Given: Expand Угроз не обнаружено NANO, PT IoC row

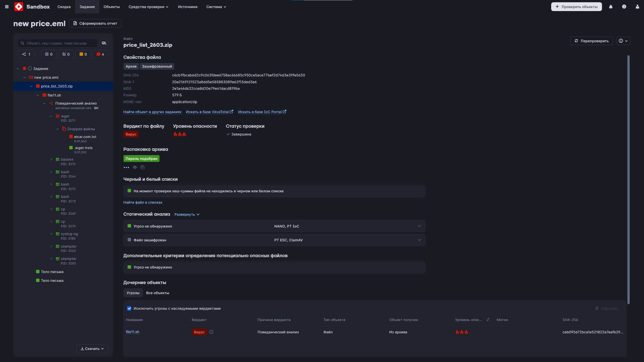Looking at the screenshot, I should pyautogui.click(x=274, y=226).
